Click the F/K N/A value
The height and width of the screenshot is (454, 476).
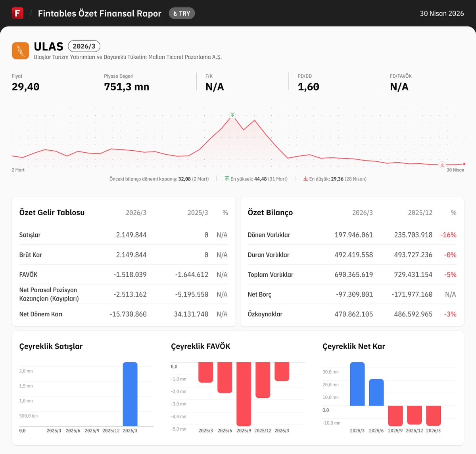click(215, 87)
